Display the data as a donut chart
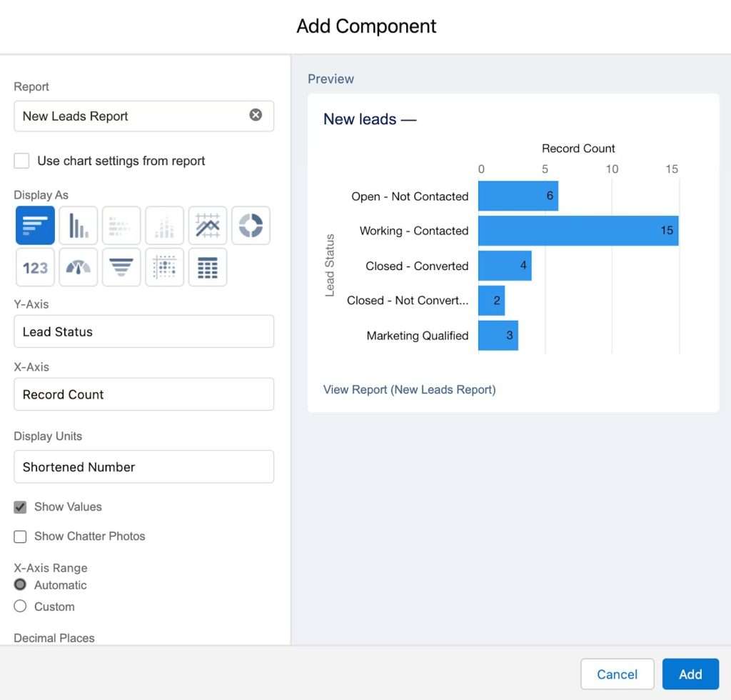 (x=250, y=225)
